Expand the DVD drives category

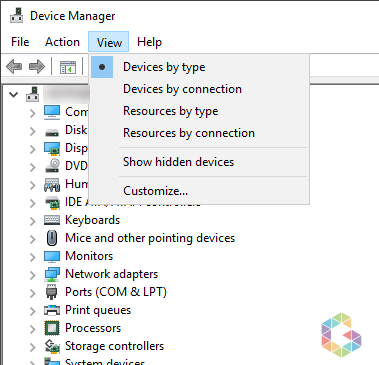click(32, 167)
